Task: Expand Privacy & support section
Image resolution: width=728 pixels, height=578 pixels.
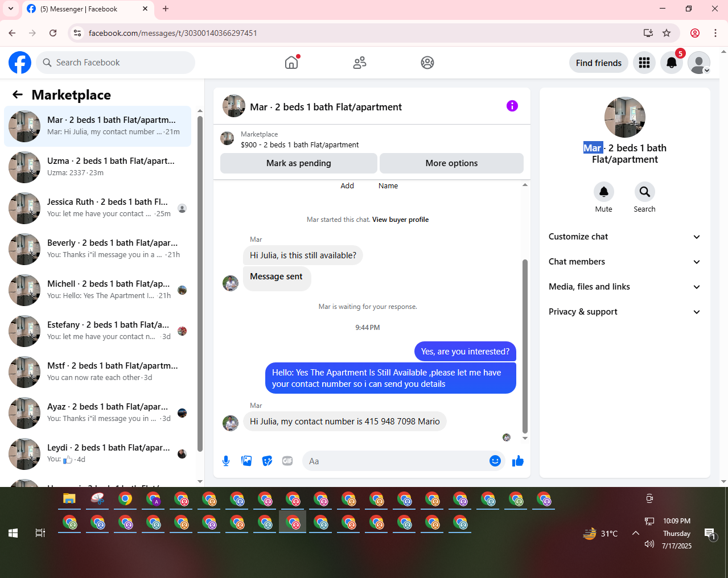Action: [624, 312]
